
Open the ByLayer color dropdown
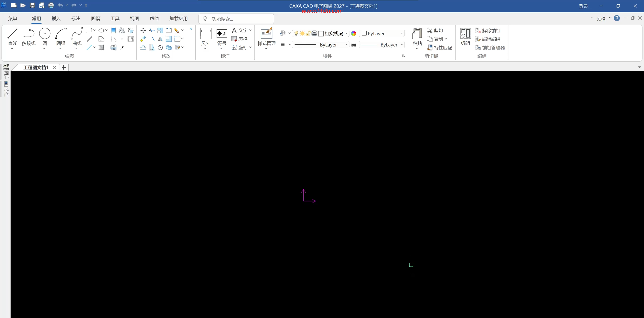402,33
